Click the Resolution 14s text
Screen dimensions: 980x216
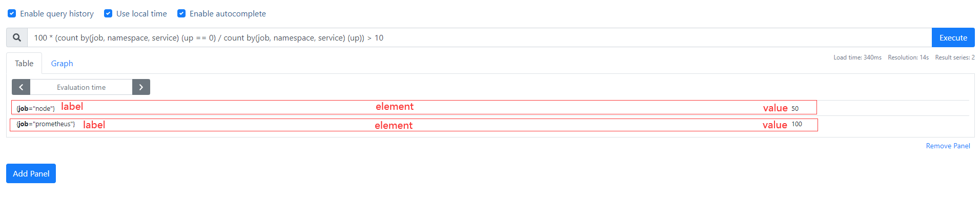[908, 57]
